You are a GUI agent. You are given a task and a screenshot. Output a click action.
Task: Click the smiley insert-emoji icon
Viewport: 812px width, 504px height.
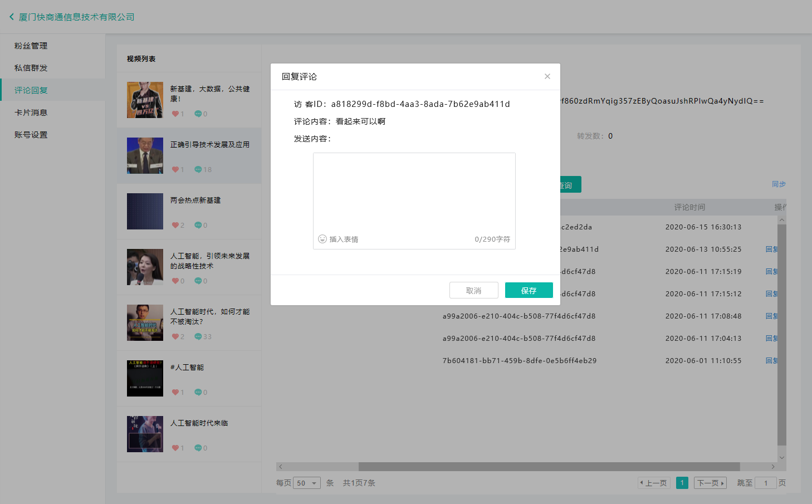tap(322, 239)
